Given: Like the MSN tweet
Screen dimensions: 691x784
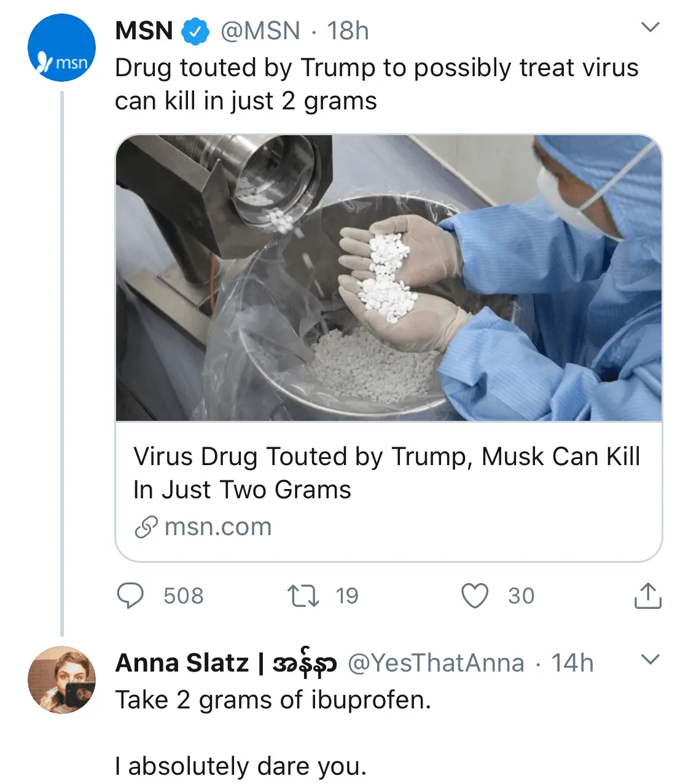Looking at the screenshot, I should (475, 595).
